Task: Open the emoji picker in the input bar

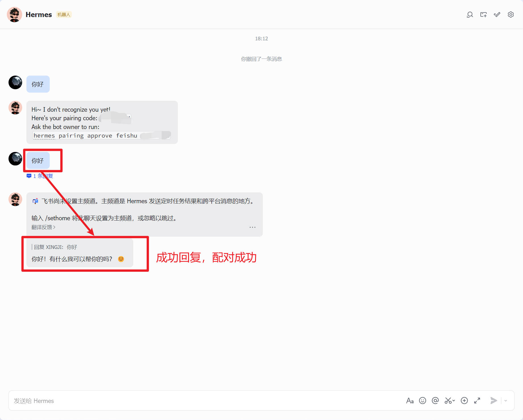Action: pyautogui.click(x=423, y=401)
